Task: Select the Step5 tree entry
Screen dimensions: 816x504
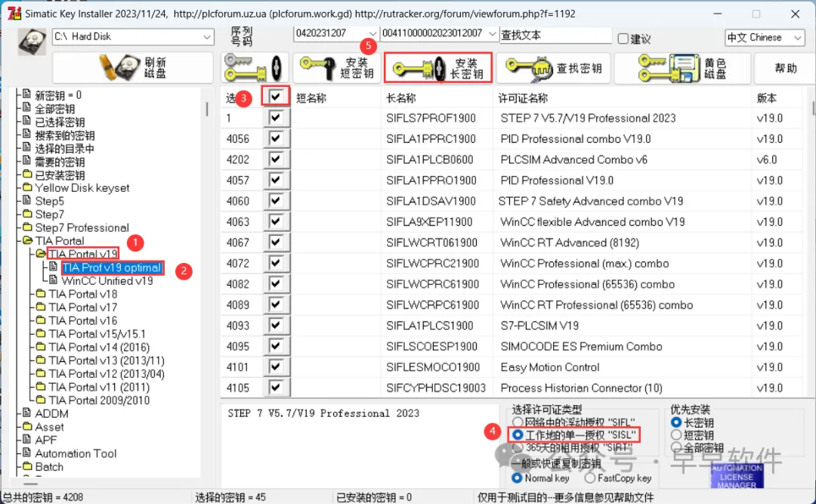Action: coord(49,201)
